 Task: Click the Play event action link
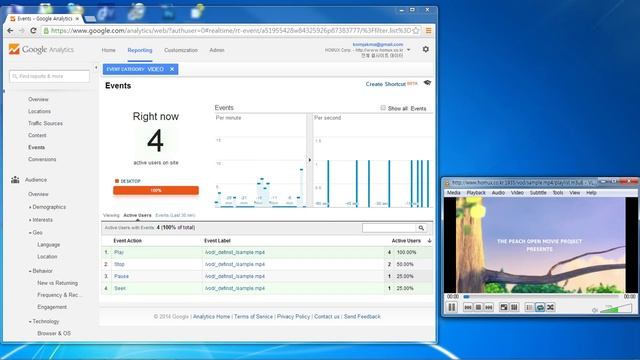[x=119, y=253]
